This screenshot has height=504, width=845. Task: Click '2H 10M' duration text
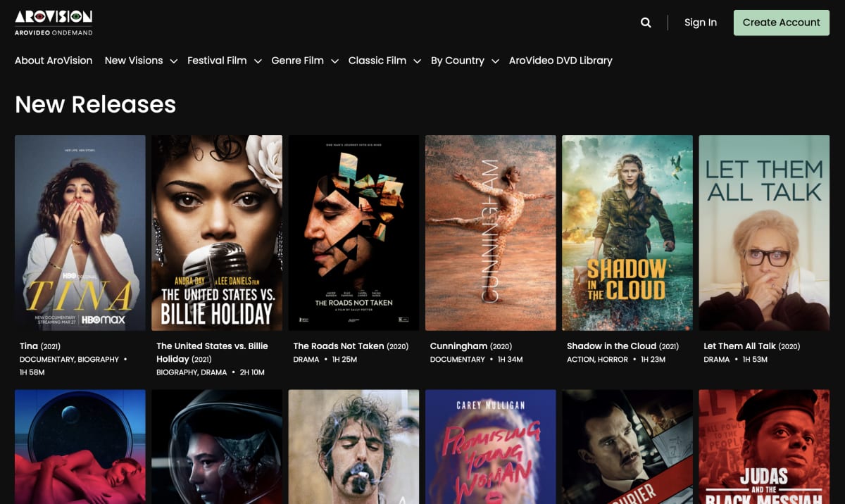252,372
